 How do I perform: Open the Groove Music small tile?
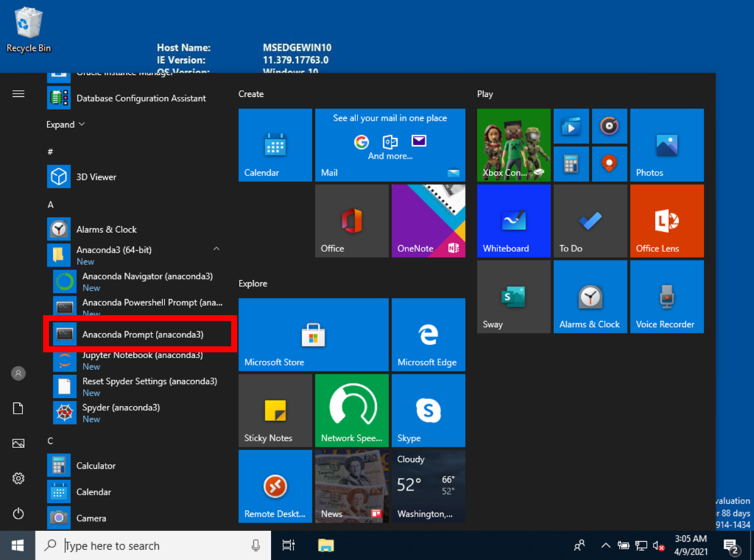[609, 126]
